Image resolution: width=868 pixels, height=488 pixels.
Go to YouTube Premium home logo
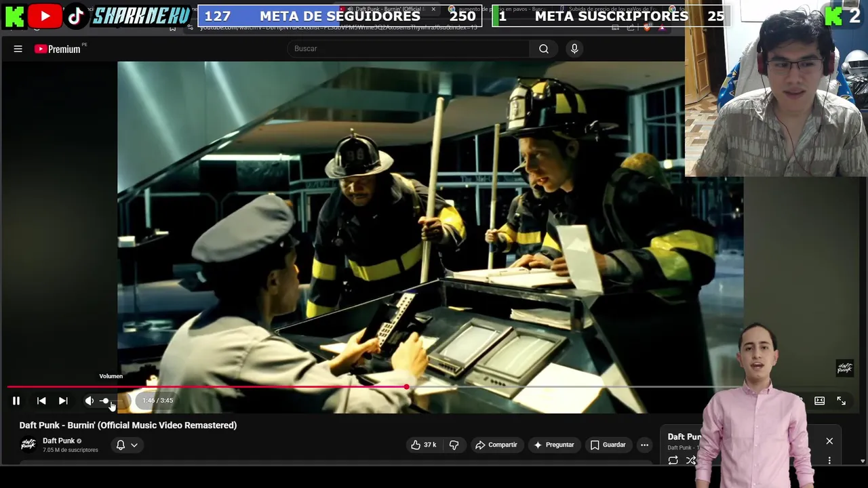click(58, 49)
